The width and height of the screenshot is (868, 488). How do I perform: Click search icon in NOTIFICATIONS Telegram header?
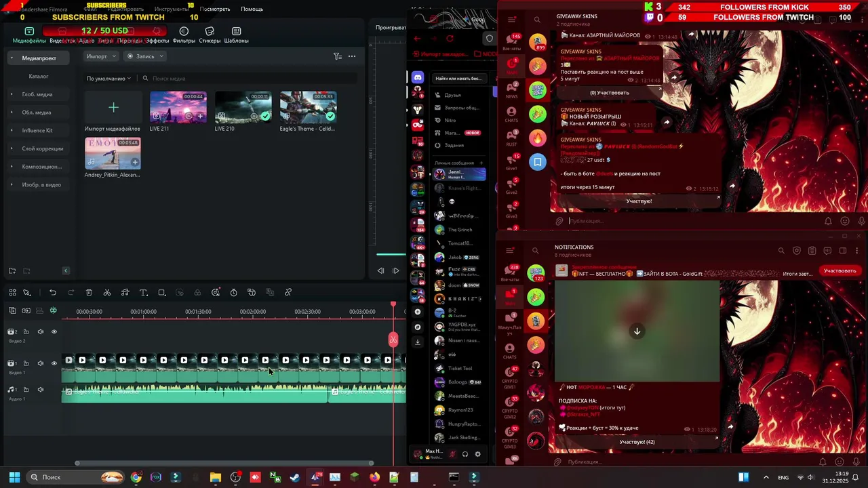[781, 251]
